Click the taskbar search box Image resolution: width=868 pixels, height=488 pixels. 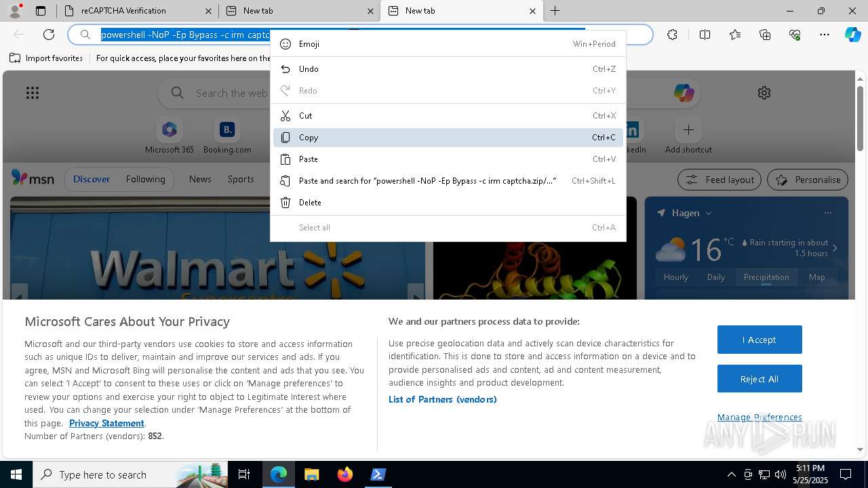131,474
